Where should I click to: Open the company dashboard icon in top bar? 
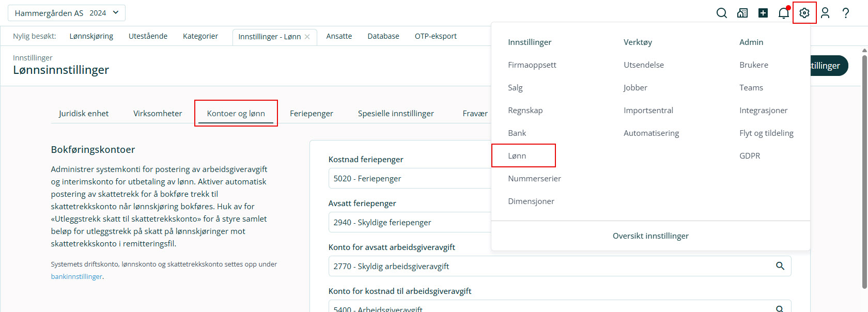point(742,13)
